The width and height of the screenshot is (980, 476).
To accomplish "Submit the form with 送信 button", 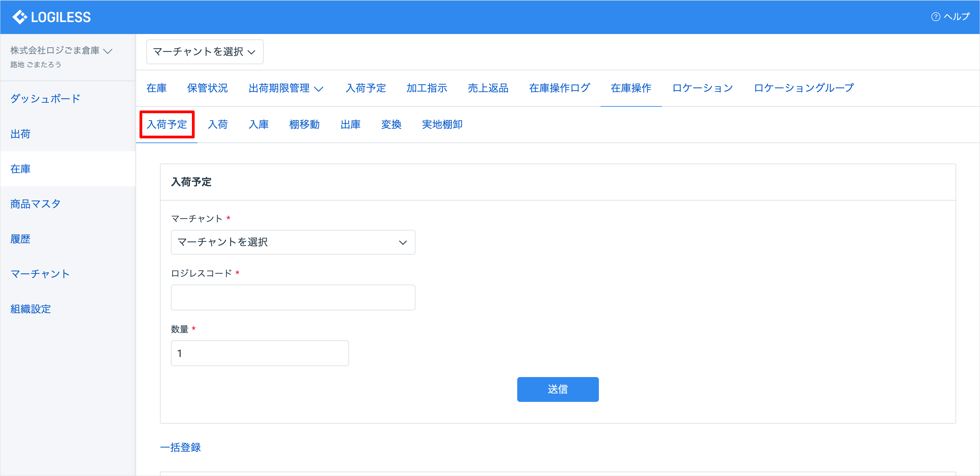I will click(x=558, y=389).
